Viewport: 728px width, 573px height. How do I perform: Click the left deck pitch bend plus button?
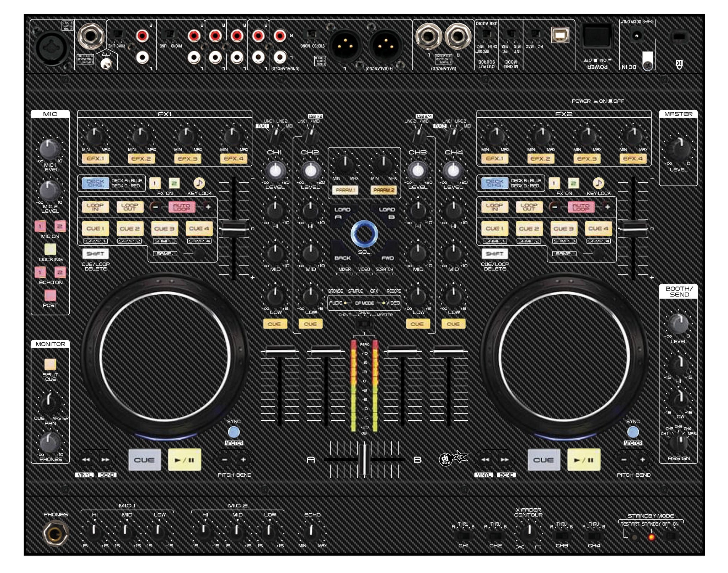click(x=243, y=460)
